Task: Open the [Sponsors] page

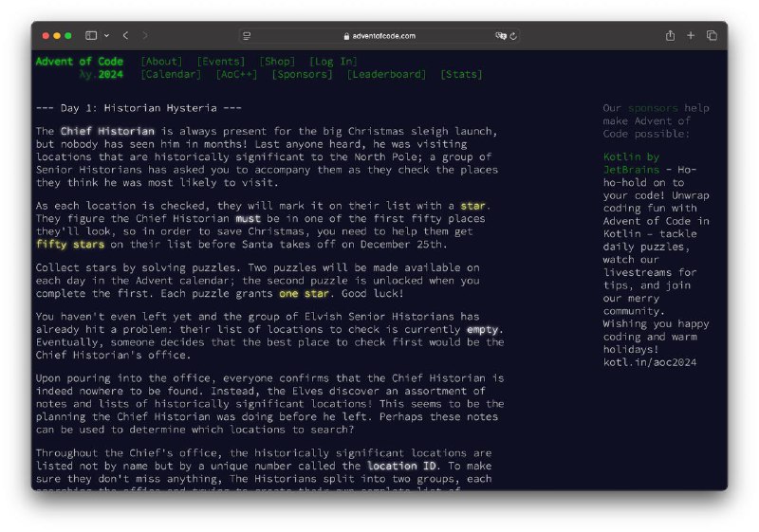Action: (x=302, y=75)
